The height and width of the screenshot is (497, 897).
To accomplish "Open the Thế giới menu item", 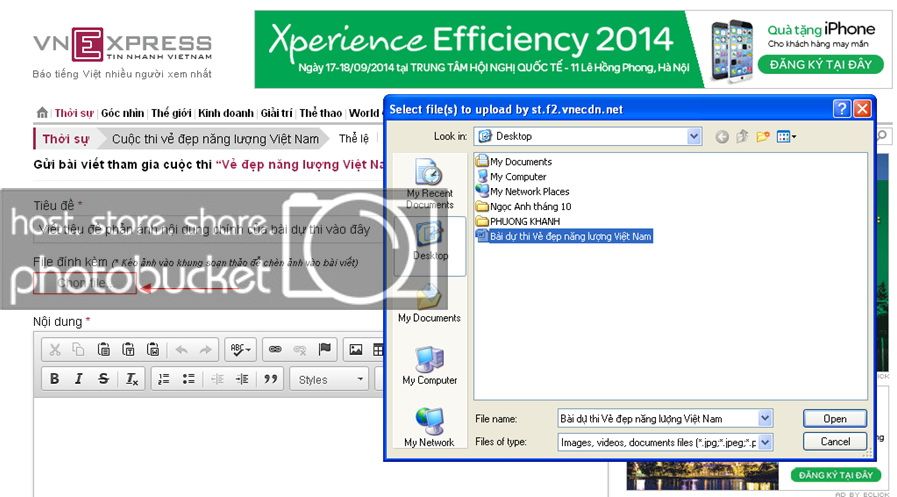I will [171, 113].
